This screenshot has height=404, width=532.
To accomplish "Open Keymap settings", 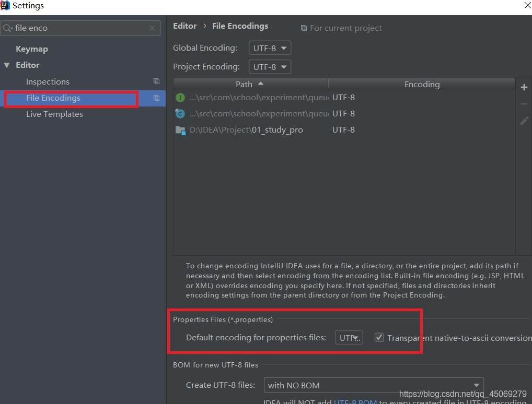I will 32,49.
